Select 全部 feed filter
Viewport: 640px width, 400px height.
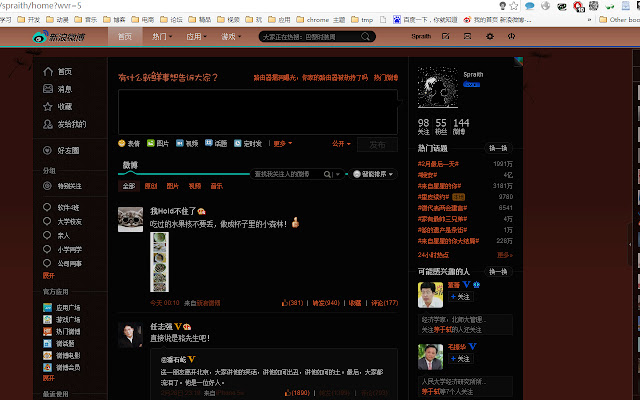(x=129, y=186)
